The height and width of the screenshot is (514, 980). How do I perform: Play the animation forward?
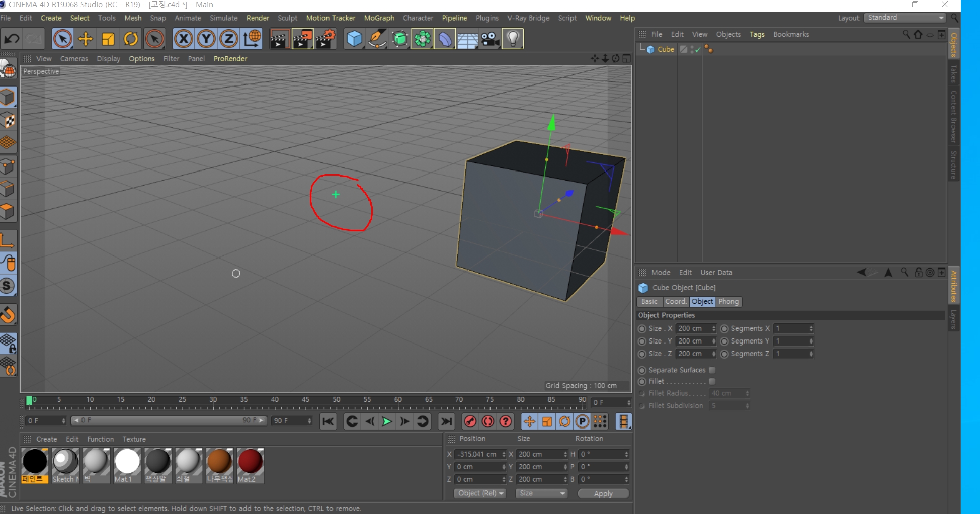coord(386,421)
